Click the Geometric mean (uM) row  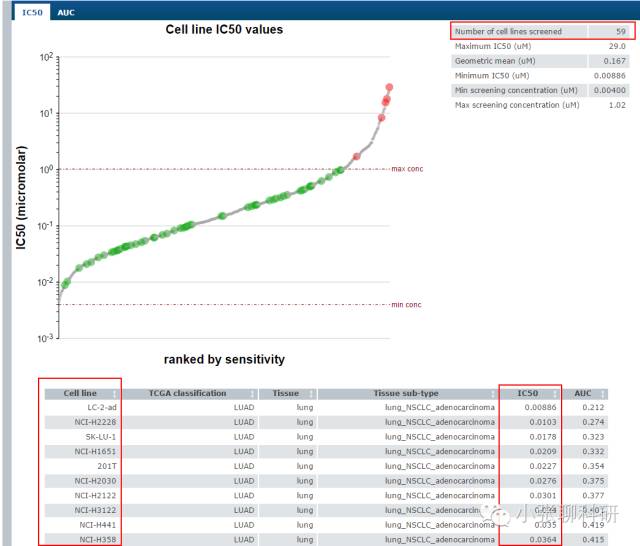[540, 61]
